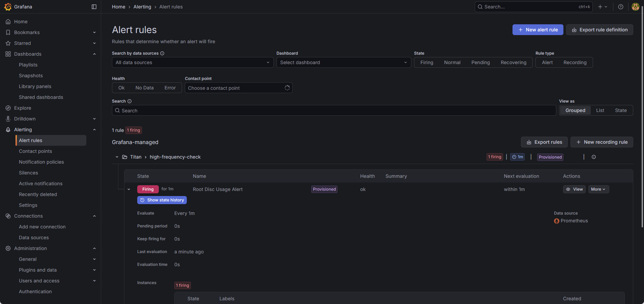Click the 1m evaluation interval badge

pos(518,157)
